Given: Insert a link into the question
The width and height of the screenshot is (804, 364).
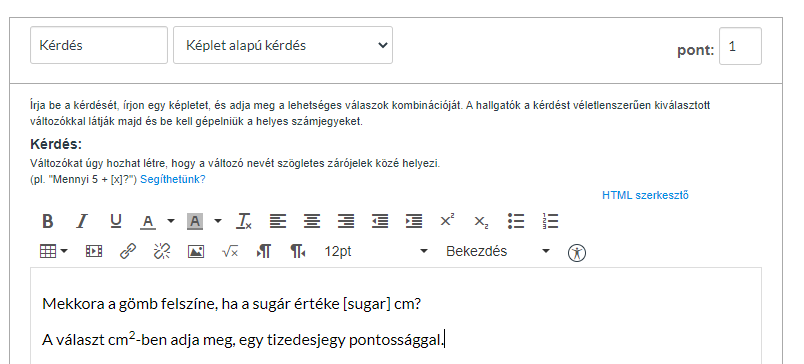Looking at the screenshot, I should 128,251.
